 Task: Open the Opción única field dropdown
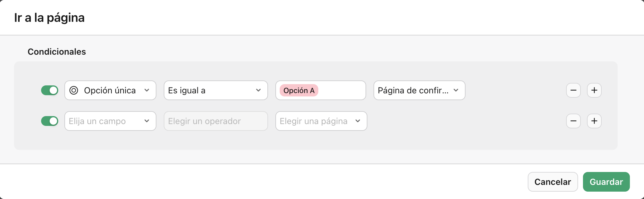[x=110, y=90]
